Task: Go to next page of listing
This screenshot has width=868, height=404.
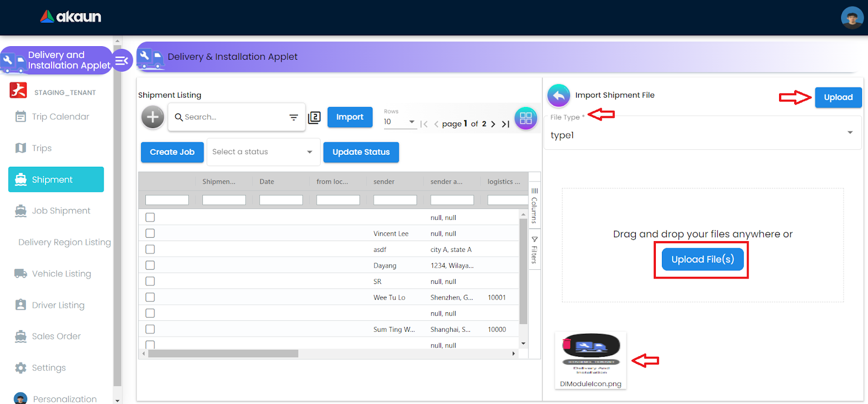Action: pyautogui.click(x=493, y=124)
